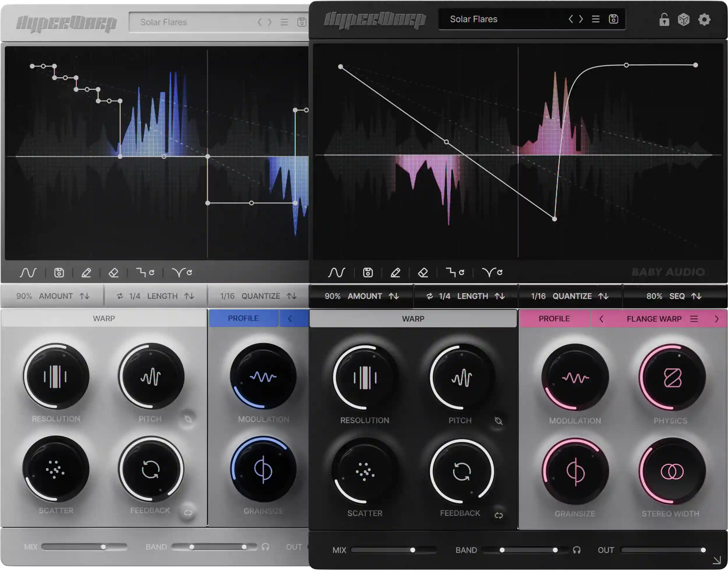Image resolution: width=728 pixels, height=570 pixels.
Task: Select the curve shape tool in light window
Action: [28, 273]
